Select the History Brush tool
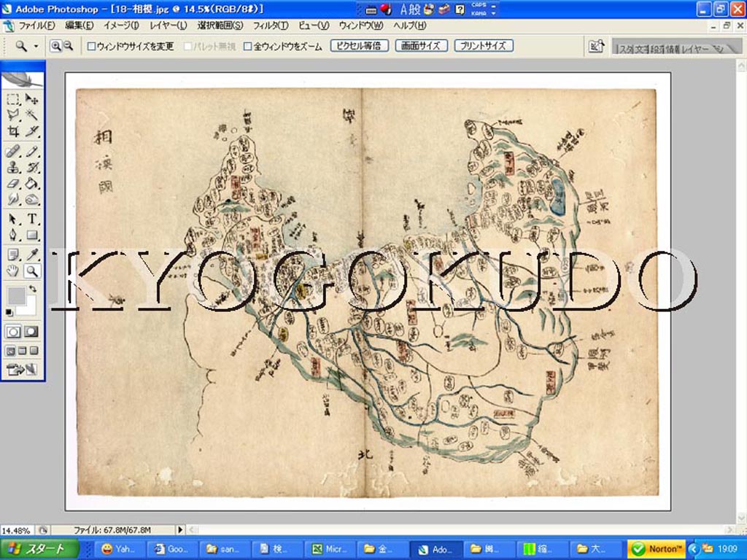 tap(32, 167)
